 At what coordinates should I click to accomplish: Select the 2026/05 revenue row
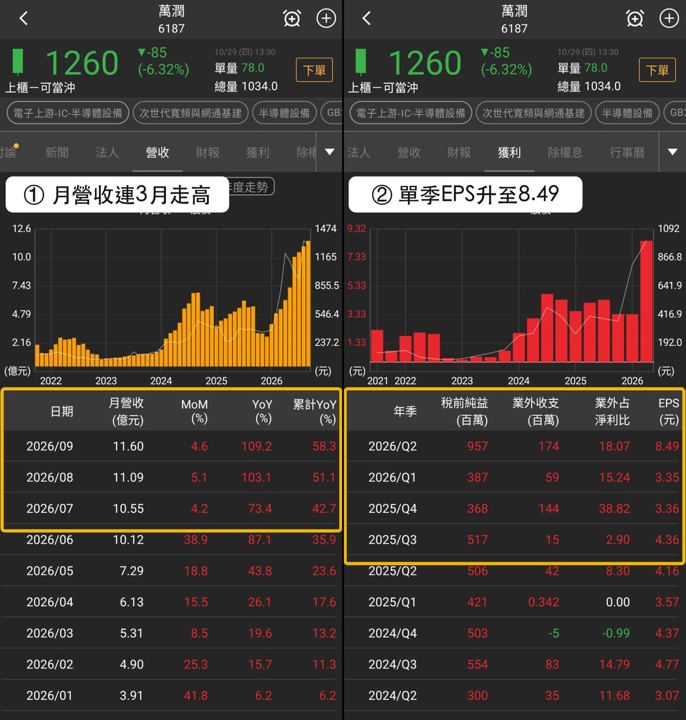(171, 571)
